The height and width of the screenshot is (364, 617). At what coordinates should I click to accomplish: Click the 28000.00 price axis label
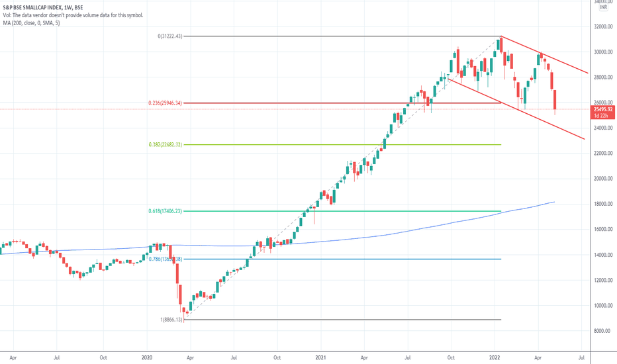point(603,77)
